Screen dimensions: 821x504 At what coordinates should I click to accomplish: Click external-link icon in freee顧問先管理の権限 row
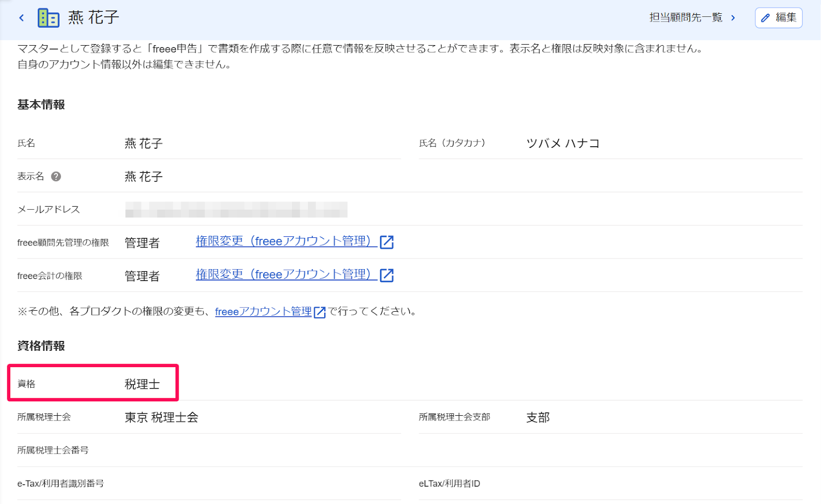[386, 242]
